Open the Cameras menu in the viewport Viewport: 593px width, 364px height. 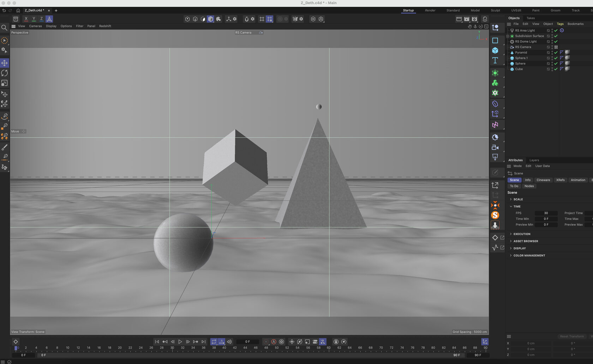point(35,26)
